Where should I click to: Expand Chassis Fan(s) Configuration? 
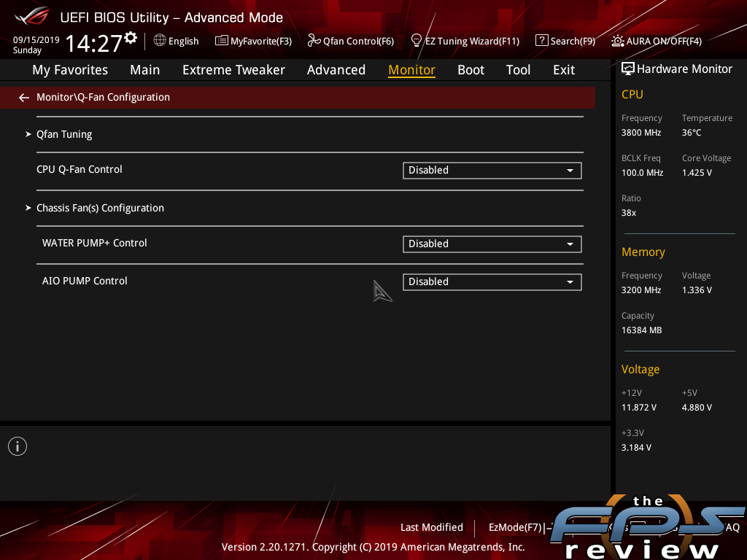tap(100, 208)
